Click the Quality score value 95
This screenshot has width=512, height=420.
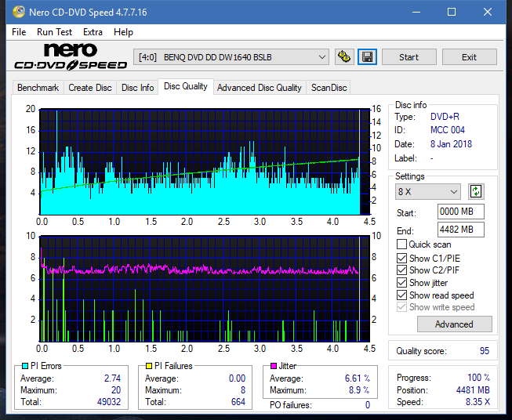(485, 351)
